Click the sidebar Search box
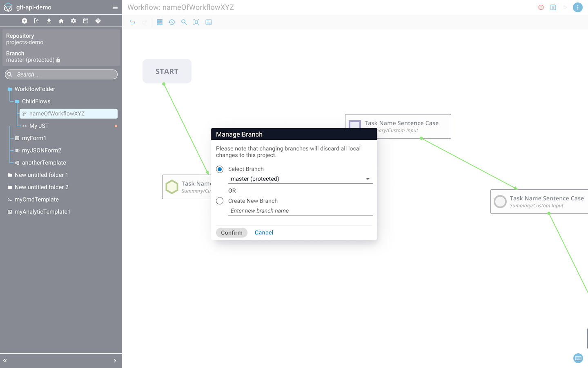Viewport: 588px width, 368px height. click(61, 74)
